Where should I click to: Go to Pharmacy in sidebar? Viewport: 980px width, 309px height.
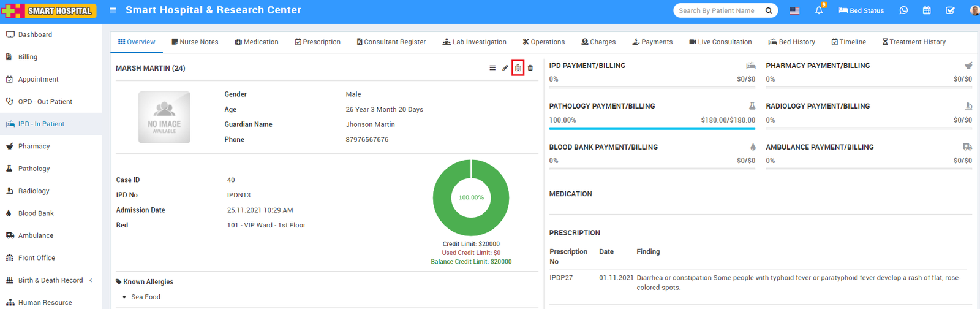34,147
